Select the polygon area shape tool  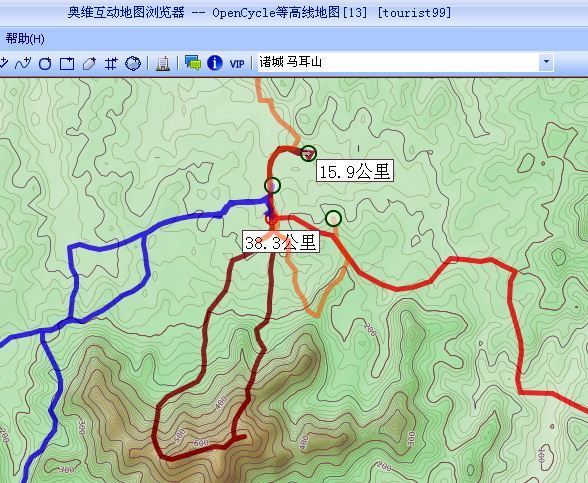(x=133, y=63)
